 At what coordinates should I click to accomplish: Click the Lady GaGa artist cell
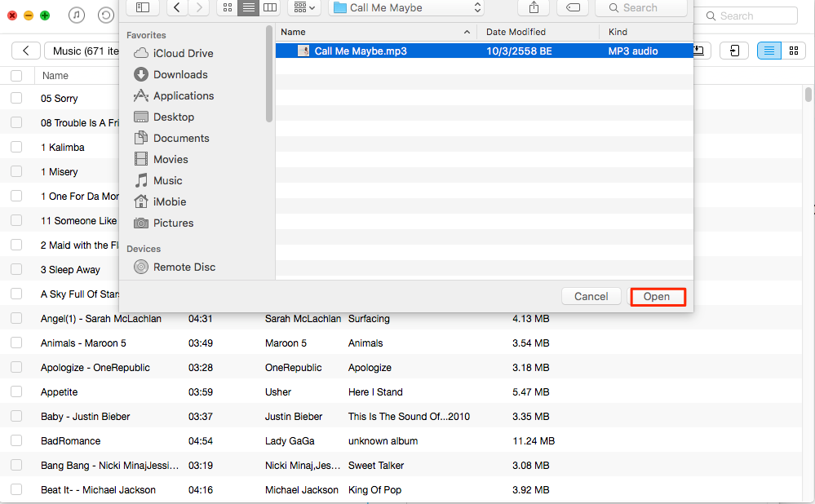290,440
